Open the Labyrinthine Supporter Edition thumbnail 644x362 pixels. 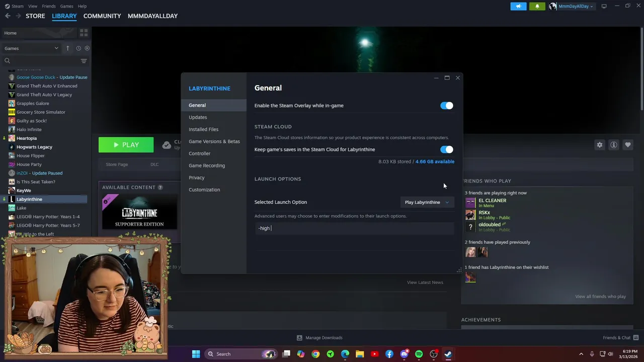pyautogui.click(x=139, y=212)
